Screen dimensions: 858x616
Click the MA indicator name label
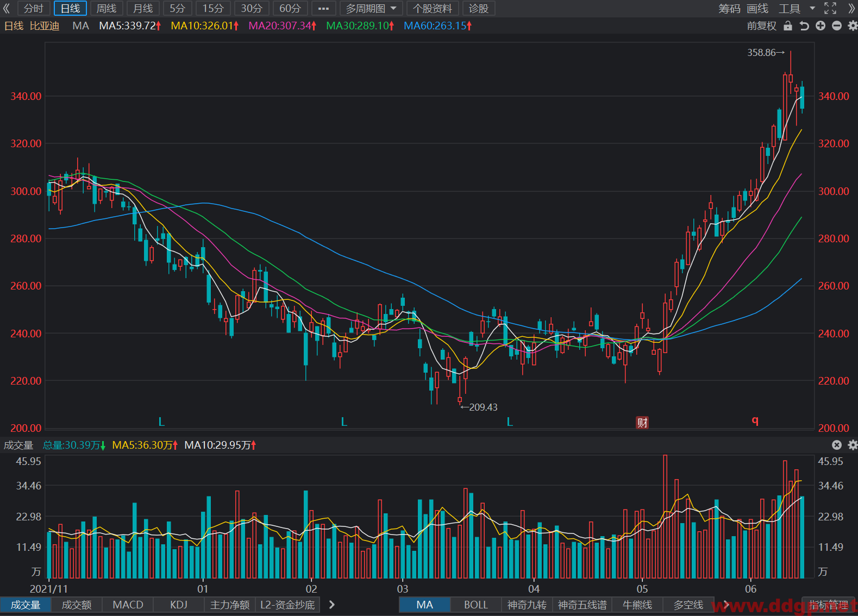pyautogui.click(x=80, y=26)
